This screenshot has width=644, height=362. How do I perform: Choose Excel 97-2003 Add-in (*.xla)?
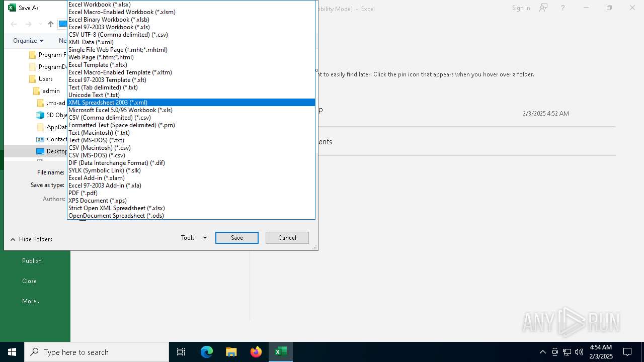pyautogui.click(x=191, y=186)
